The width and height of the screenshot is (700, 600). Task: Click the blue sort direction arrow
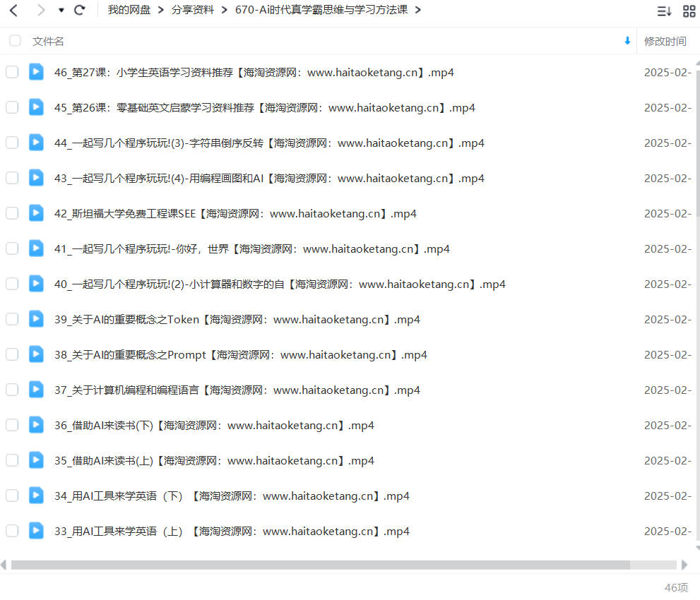pyautogui.click(x=627, y=41)
